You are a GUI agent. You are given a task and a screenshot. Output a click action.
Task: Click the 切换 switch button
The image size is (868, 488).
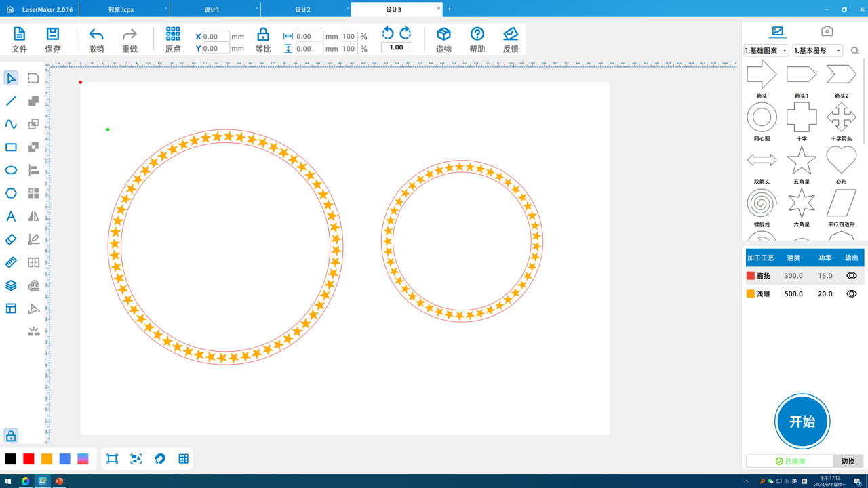tap(848, 461)
